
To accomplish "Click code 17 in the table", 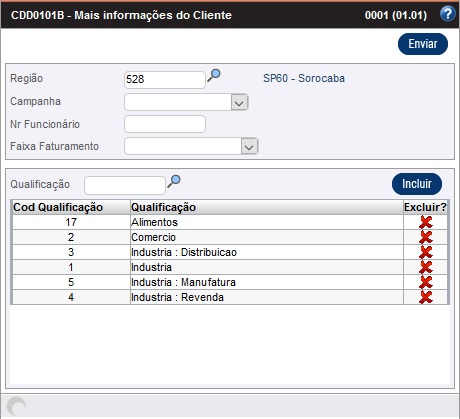I will (x=71, y=222).
